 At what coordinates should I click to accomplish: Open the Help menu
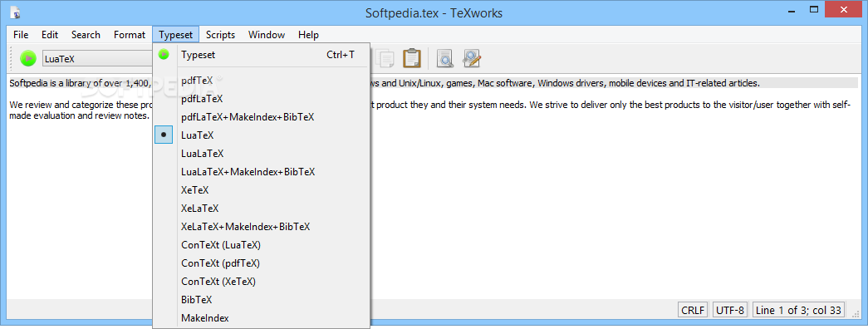click(x=308, y=35)
